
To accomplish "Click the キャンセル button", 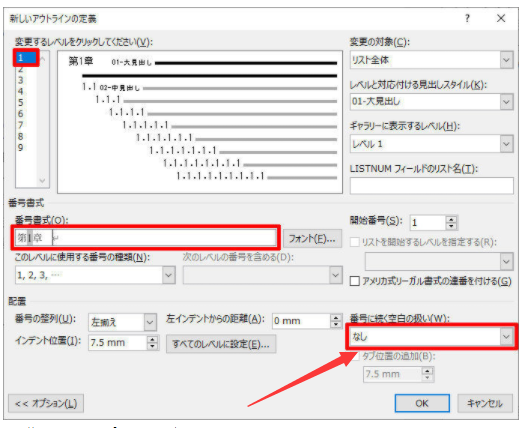I will click(x=485, y=403).
